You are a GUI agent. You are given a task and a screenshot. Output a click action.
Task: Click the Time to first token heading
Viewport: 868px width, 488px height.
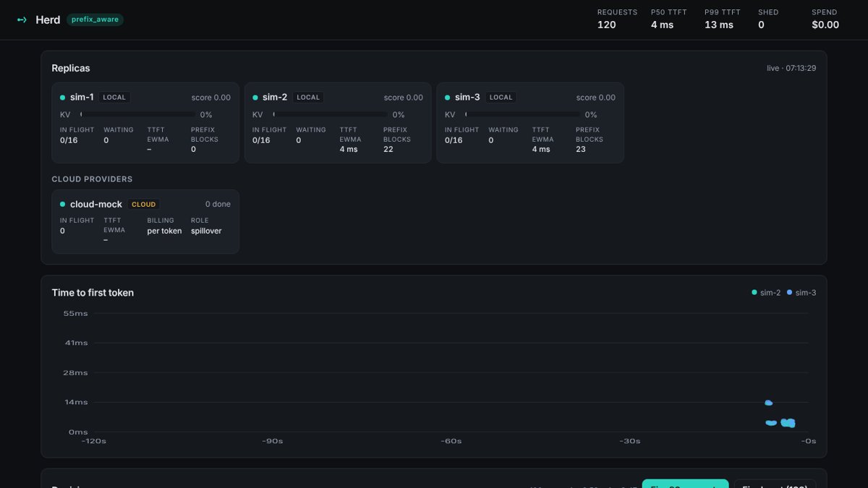point(93,293)
